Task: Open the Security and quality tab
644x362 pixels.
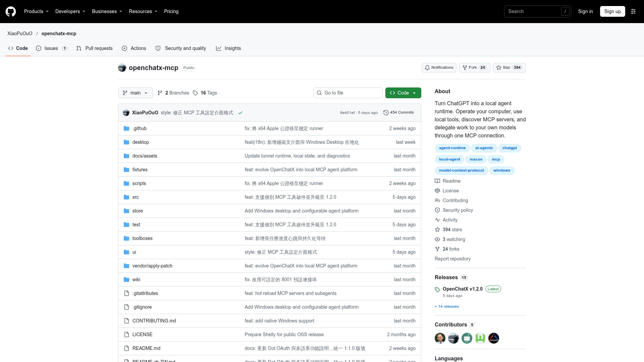Action: (181, 48)
